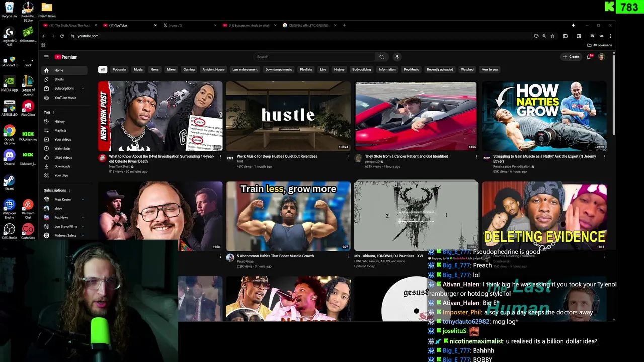Click the YouTube Premium logo
The image size is (644, 362).
click(66, 57)
